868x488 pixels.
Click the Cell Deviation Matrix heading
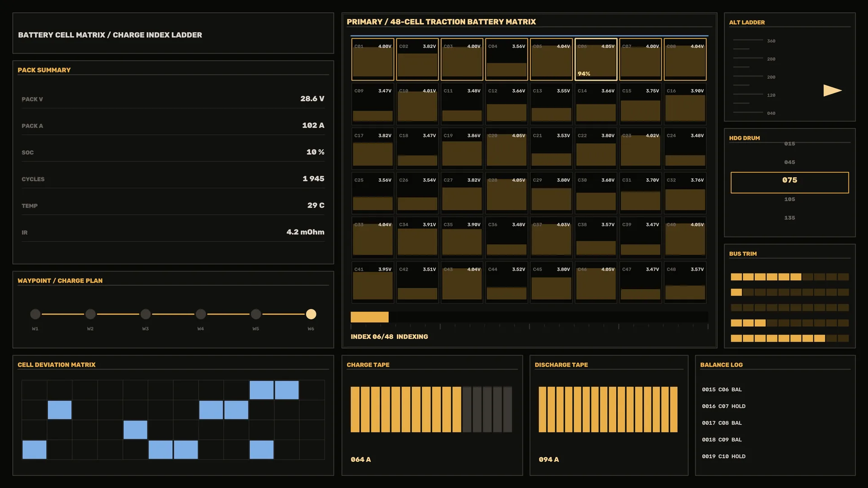[57, 365]
